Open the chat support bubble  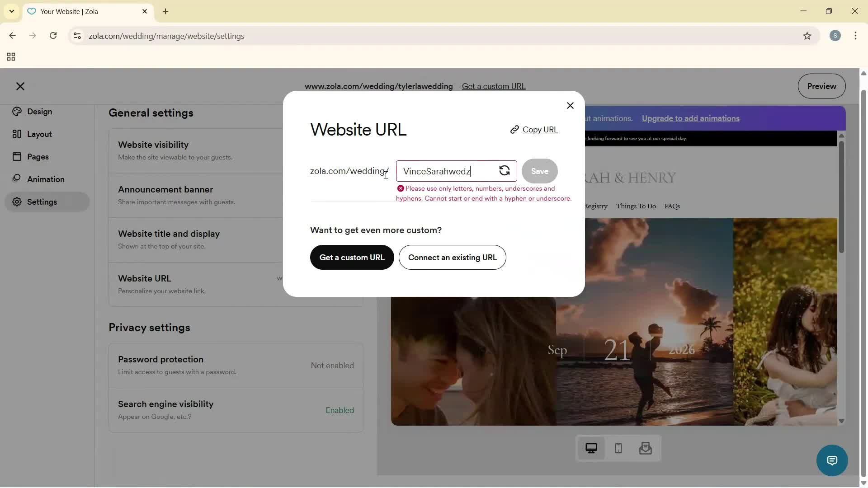click(832, 460)
